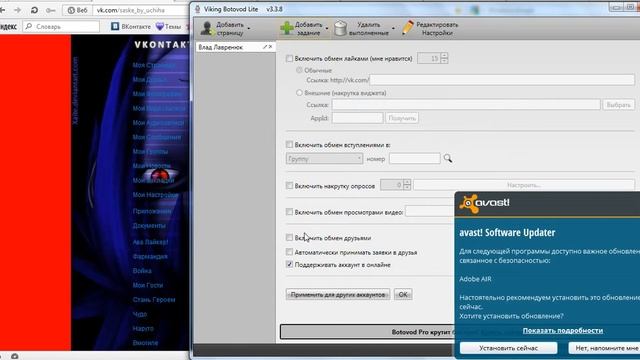The image size is (640, 360).
Task: Increase the likes count spinner
Action: coord(444,56)
